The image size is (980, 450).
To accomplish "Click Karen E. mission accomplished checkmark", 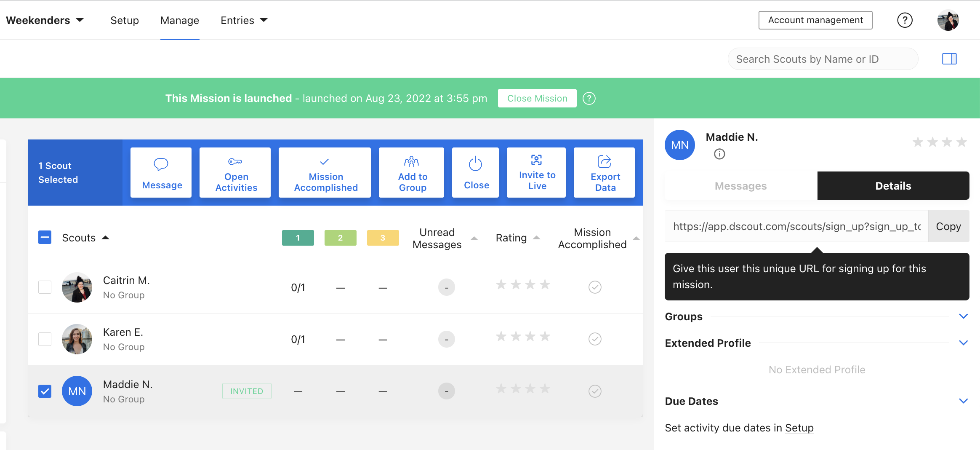I will 595,339.
